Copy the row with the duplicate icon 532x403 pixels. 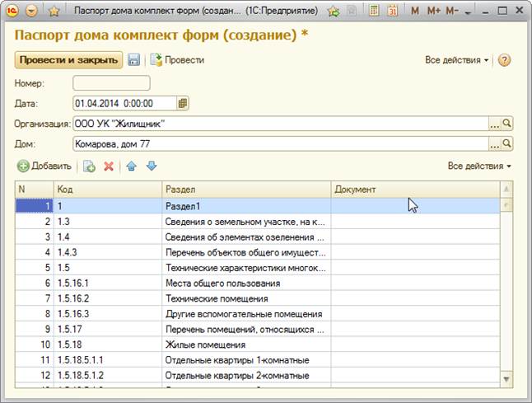[89, 166]
